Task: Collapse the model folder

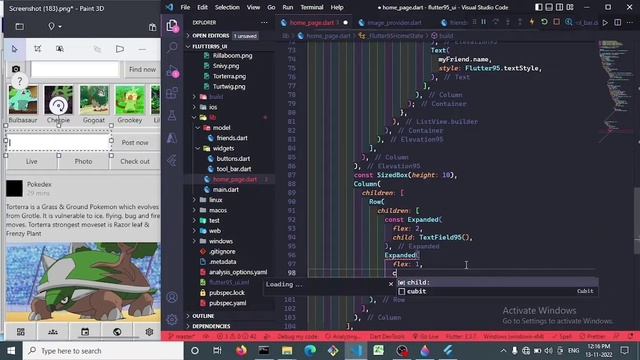Action: click(221, 128)
